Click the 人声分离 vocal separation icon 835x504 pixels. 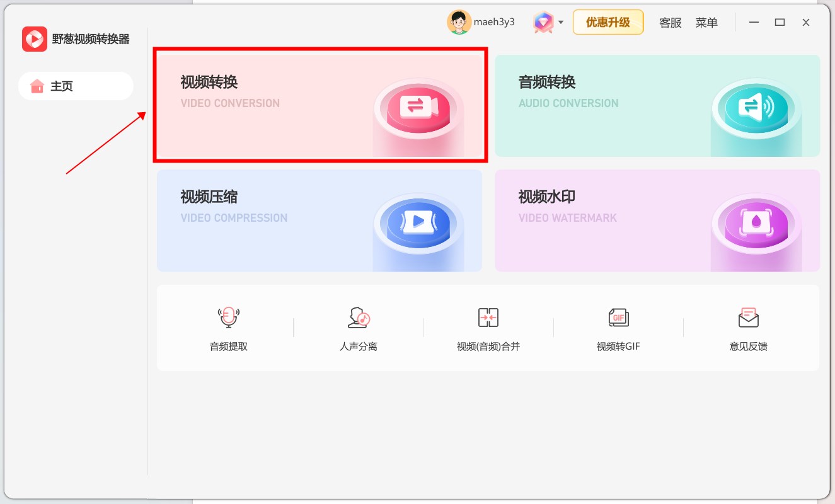click(x=359, y=318)
